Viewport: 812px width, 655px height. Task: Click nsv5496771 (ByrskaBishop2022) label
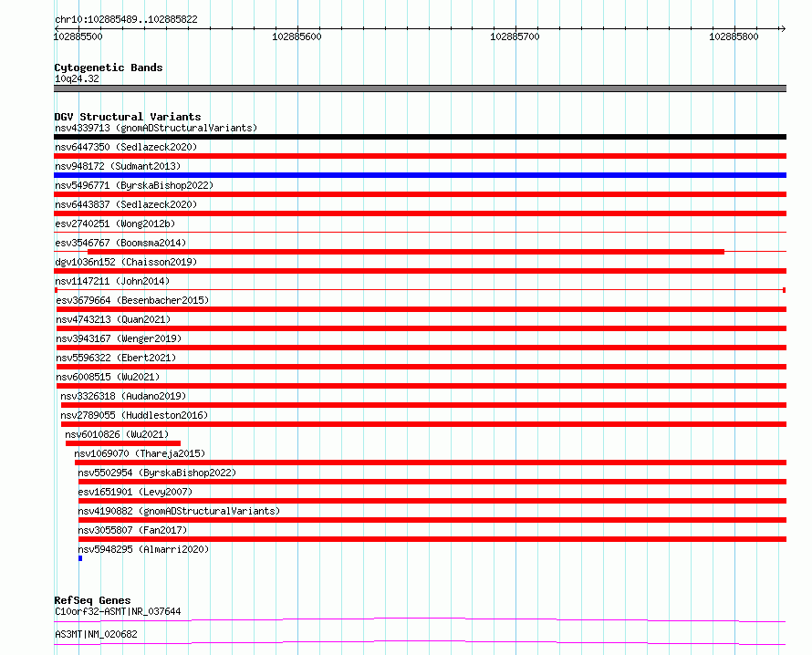pos(134,185)
